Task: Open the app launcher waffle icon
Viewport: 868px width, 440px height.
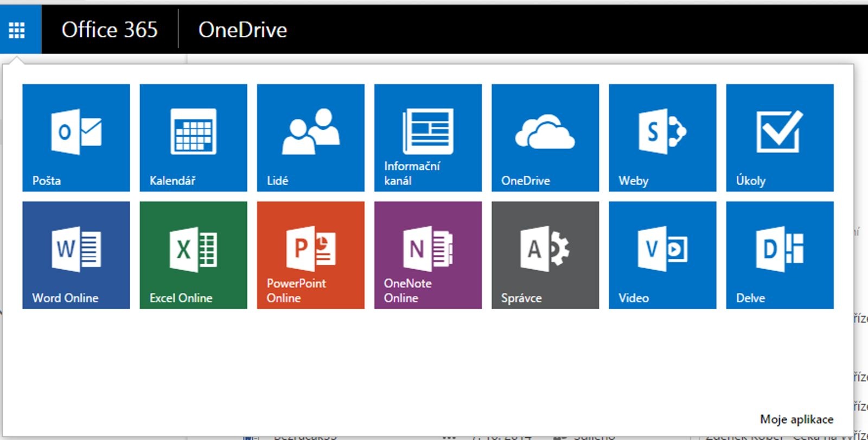Action: pos(17,30)
